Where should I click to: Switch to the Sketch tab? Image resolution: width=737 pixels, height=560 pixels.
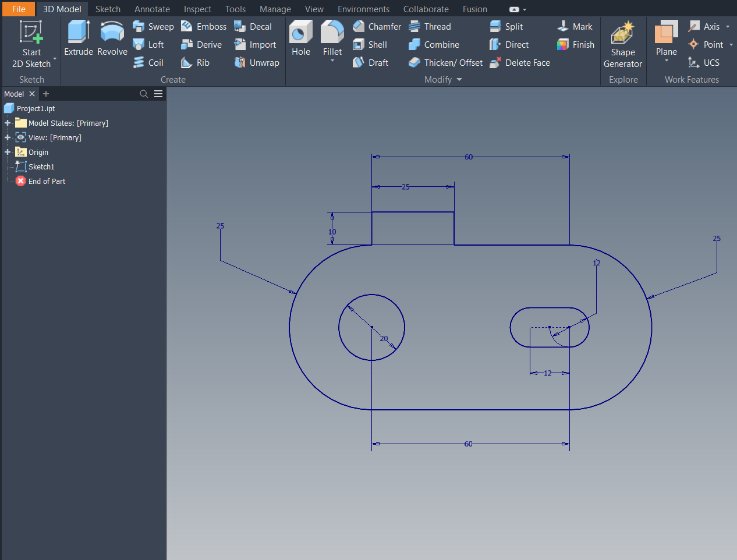click(108, 9)
